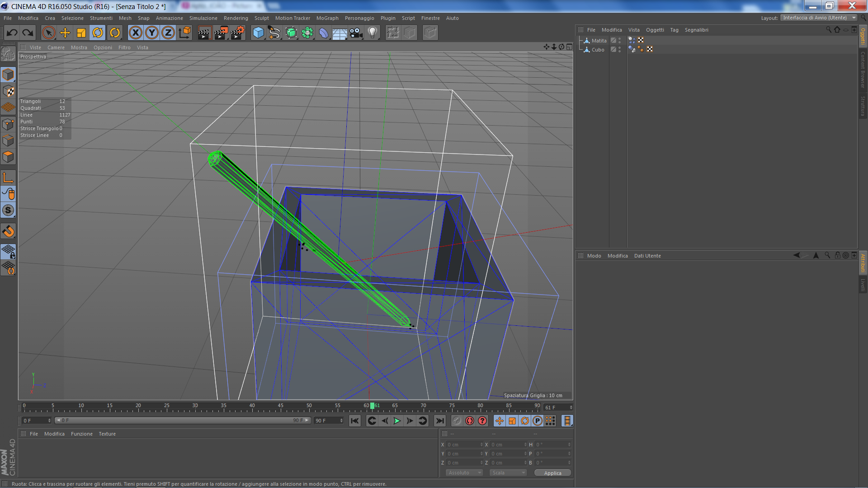
Task: Add a Light object
Action: 373,33
